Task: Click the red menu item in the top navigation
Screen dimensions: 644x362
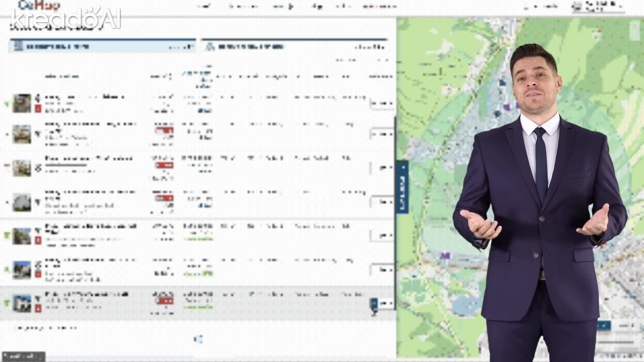Action: (379, 6)
